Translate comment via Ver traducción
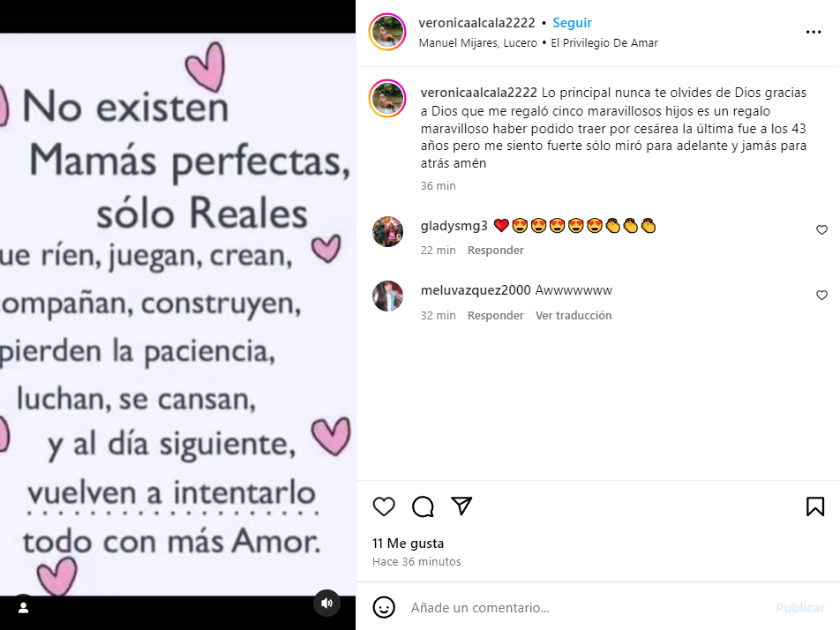The width and height of the screenshot is (840, 630). (574, 316)
